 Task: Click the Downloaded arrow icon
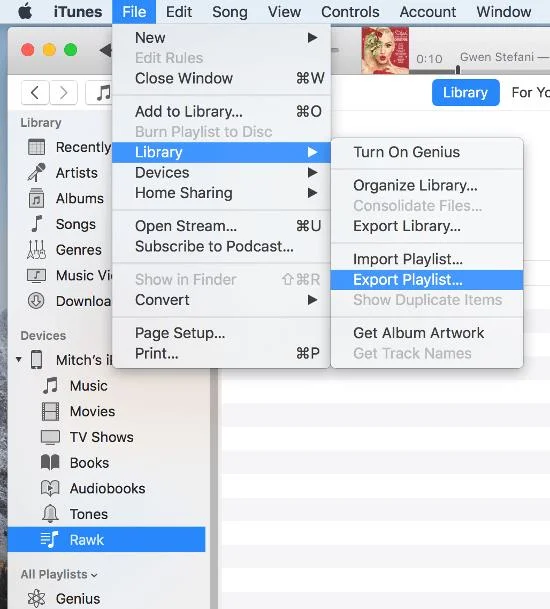[x=36, y=301]
